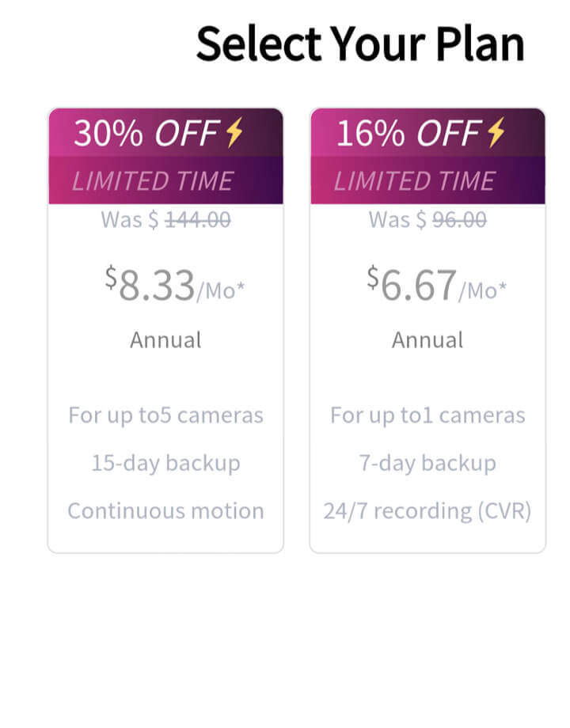
Task: Select the Continuous motion feature line
Action: click(x=165, y=510)
